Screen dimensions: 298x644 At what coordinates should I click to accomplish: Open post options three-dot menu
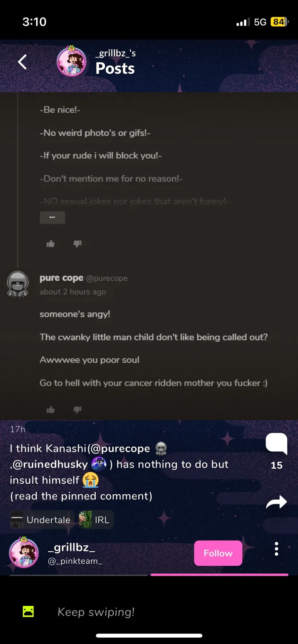pos(276,549)
